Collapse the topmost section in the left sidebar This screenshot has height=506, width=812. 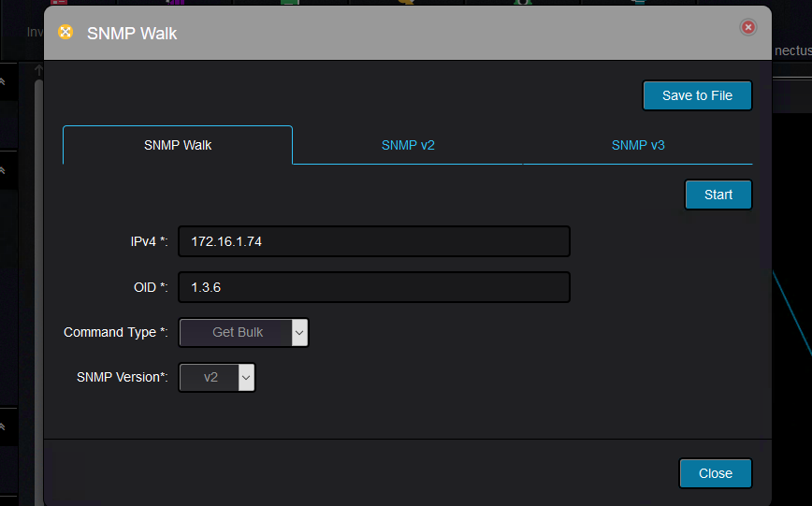4,82
